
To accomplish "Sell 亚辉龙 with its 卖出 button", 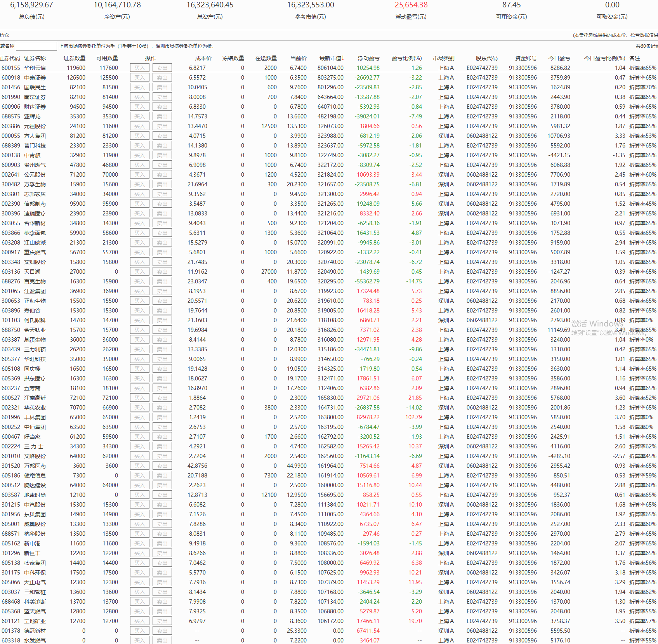I will pyautogui.click(x=162, y=116).
